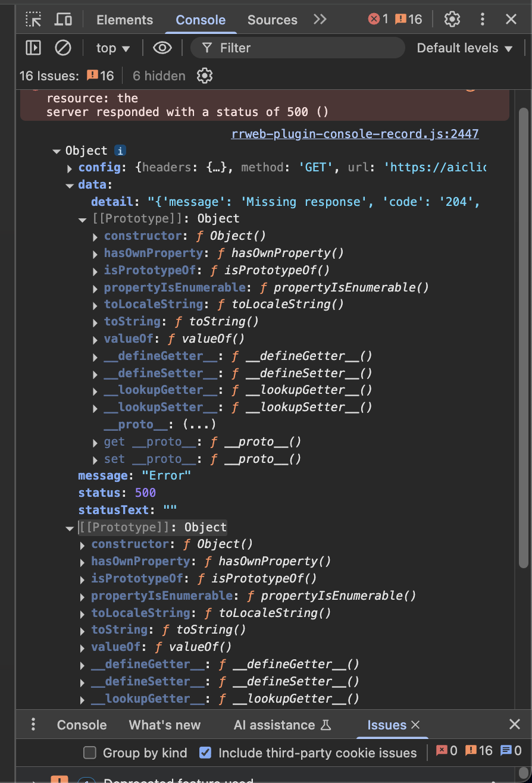Open the drawer three-dot menu

pyautogui.click(x=33, y=724)
